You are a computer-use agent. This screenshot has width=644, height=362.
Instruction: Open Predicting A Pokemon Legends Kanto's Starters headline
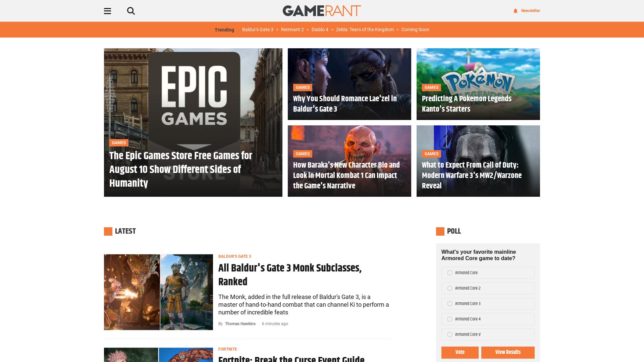pyautogui.click(x=467, y=104)
